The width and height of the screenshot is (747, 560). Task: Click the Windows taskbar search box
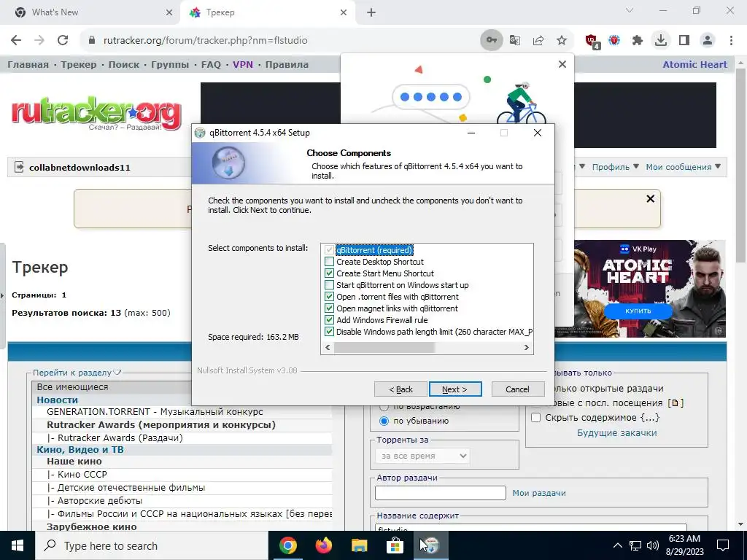(x=152, y=545)
